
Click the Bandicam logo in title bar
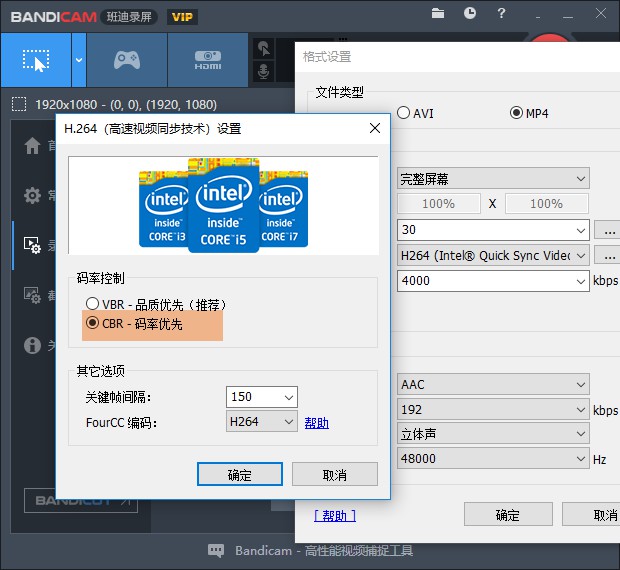53,17
